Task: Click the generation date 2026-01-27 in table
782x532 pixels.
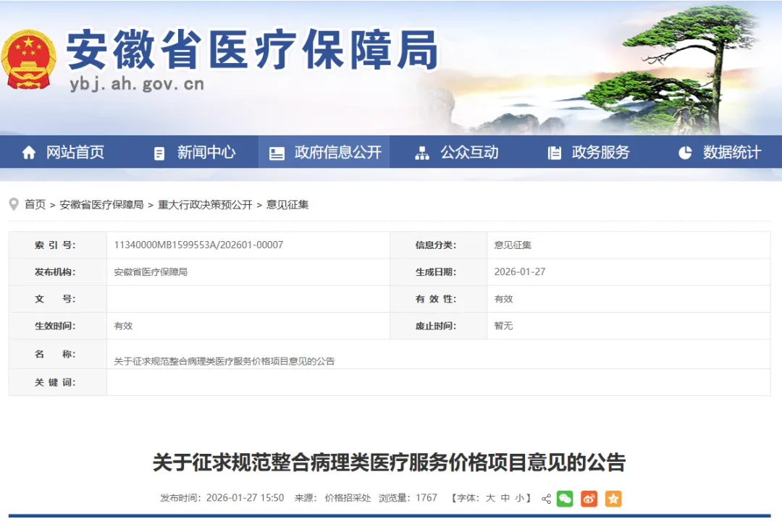Action: [520, 271]
